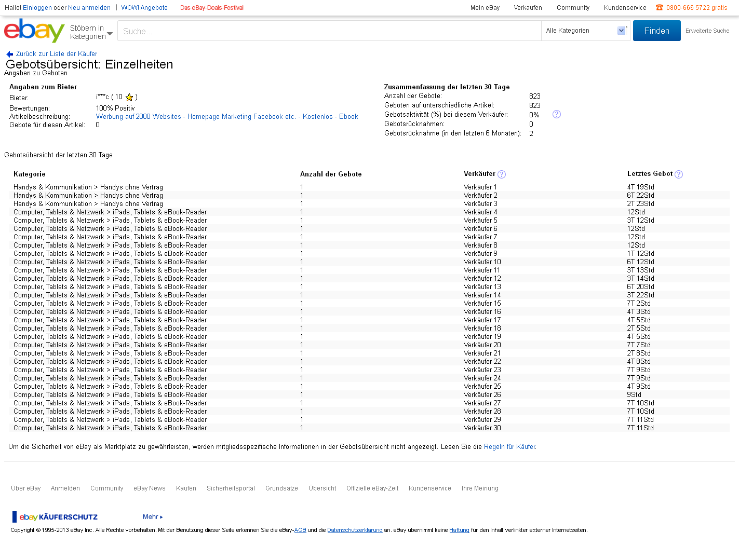Click the Finden button
Screen dimensions: 739x560
[x=656, y=31]
